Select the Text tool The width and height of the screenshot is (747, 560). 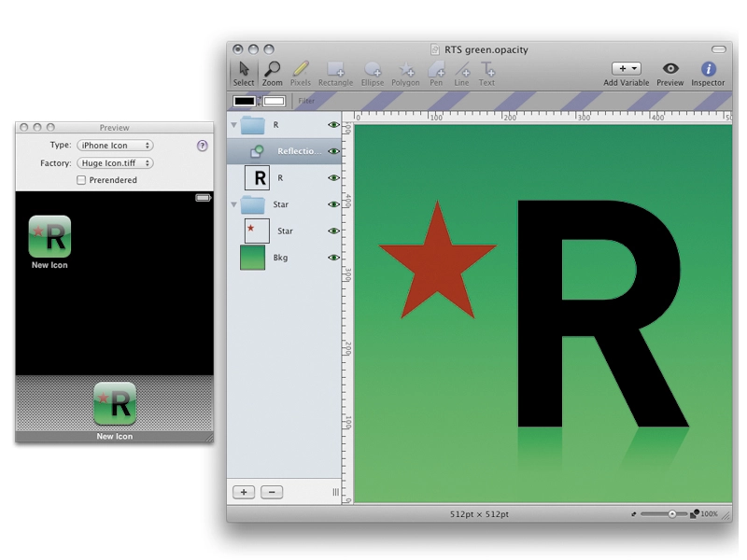click(486, 74)
